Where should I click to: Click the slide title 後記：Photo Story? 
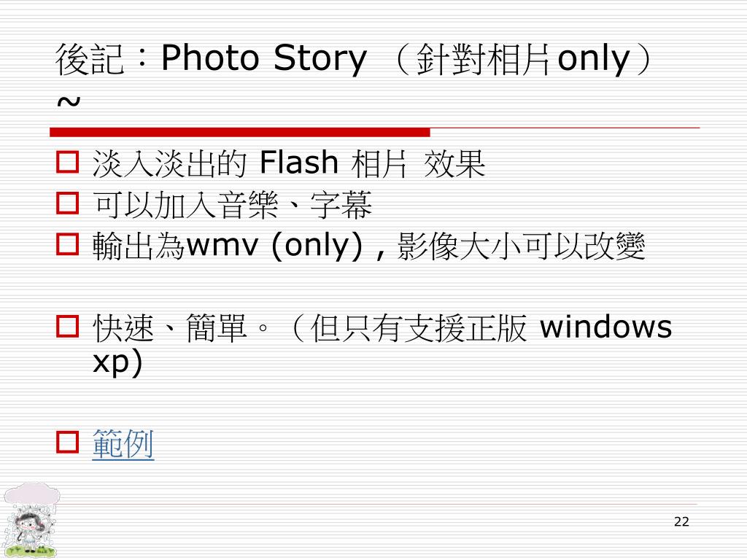coord(211,58)
